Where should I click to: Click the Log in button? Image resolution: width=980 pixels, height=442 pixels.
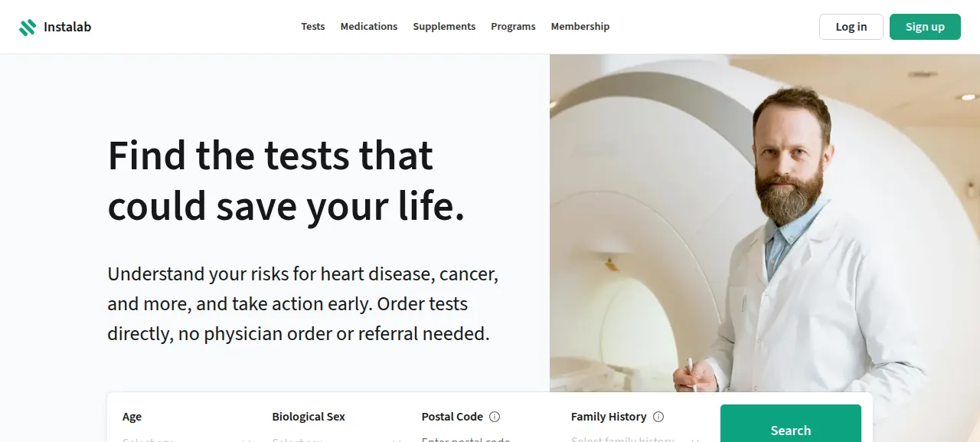pyautogui.click(x=851, y=27)
